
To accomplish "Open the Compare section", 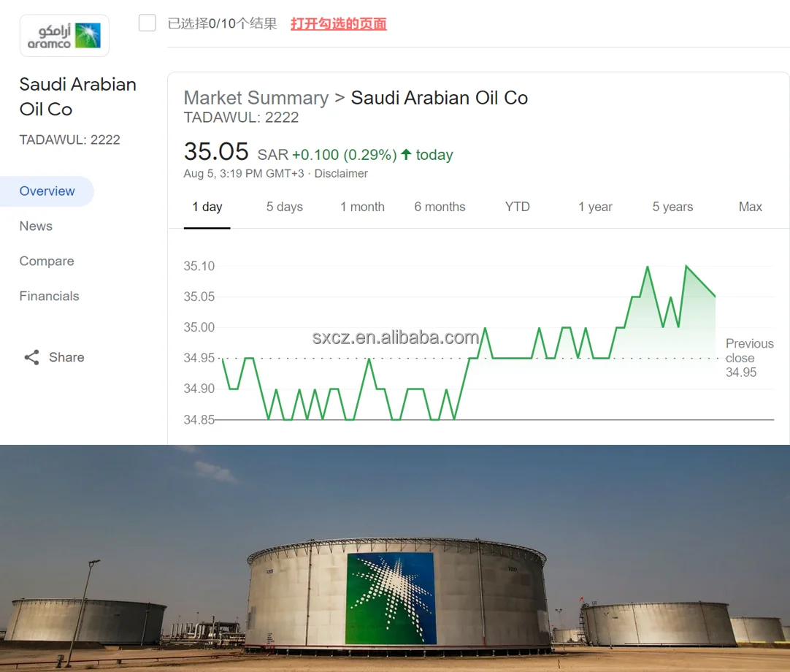I will [x=47, y=261].
